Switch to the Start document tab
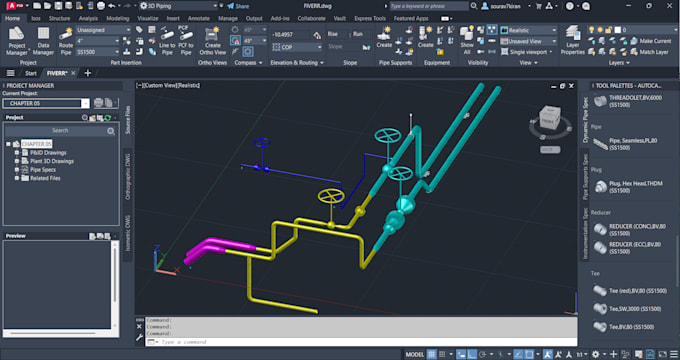680x360 pixels. (x=31, y=73)
